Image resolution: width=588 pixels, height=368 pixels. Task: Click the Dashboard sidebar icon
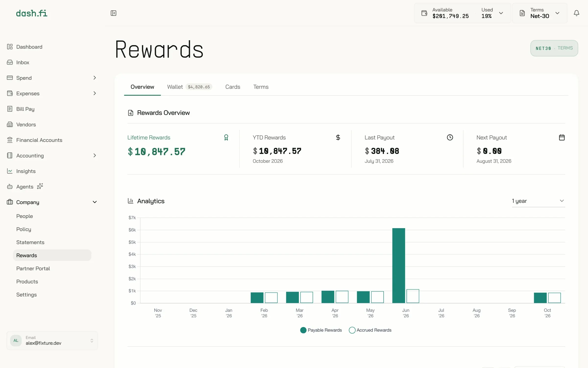click(10, 47)
